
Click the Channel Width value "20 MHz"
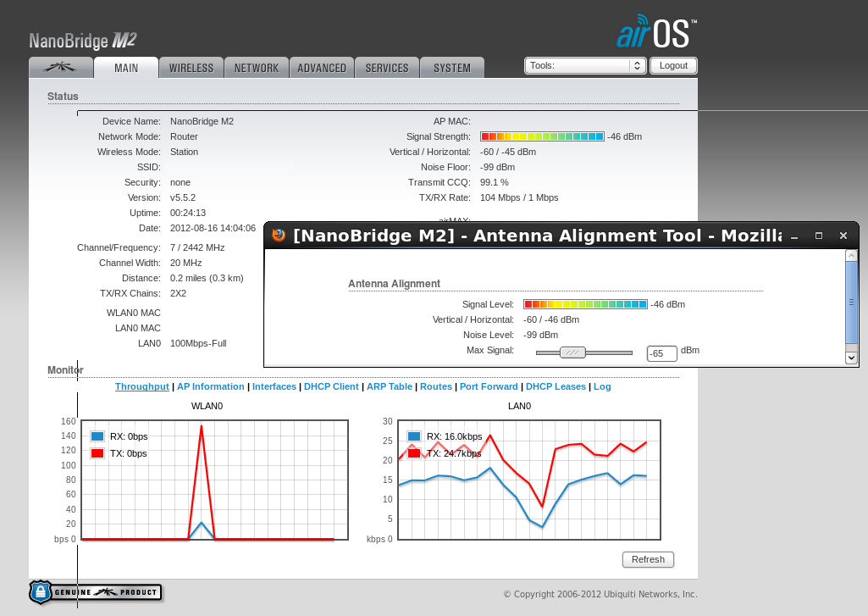pyautogui.click(x=185, y=263)
